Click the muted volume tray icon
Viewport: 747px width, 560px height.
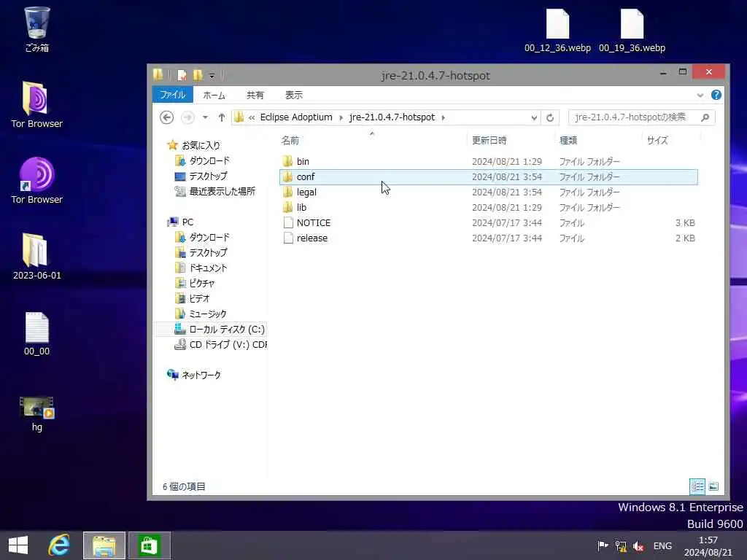tap(638, 546)
